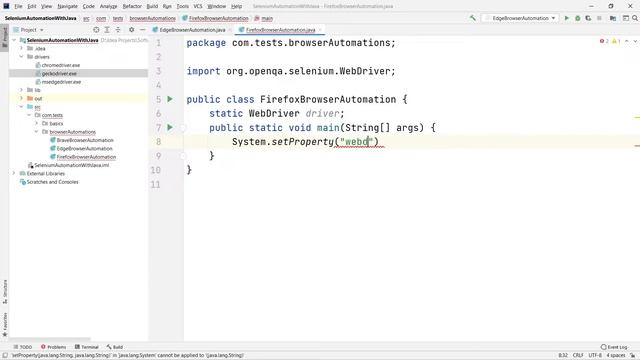This screenshot has height=360, width=640.
Task: Click the Stop button in the toolbar
Action: click(x=599, y=18)
